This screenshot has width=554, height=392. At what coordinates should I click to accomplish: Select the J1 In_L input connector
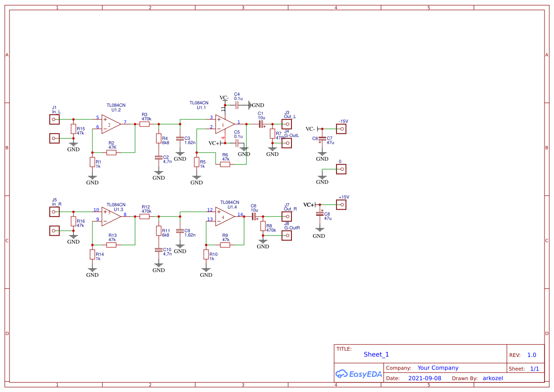point(54,119)
